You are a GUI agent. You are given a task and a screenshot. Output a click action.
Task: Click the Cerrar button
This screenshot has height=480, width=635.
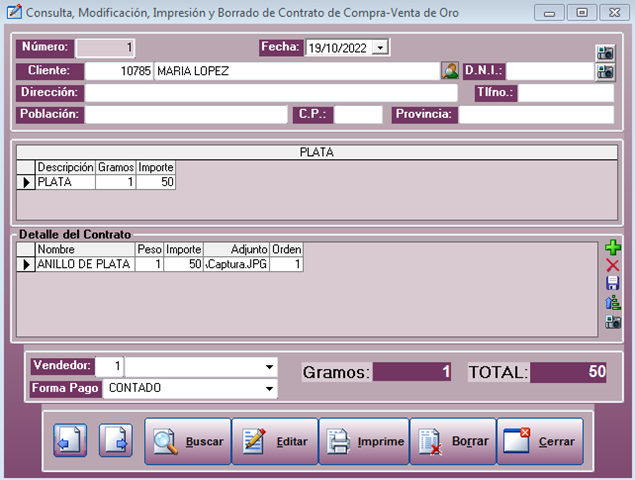[x=540, y=441]
